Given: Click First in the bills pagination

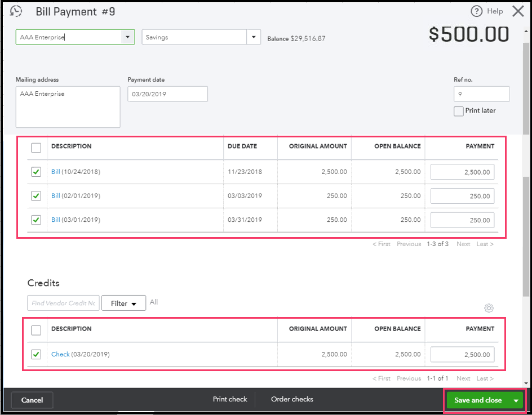Looking at the screenshot, I should [x=382, y=244].
